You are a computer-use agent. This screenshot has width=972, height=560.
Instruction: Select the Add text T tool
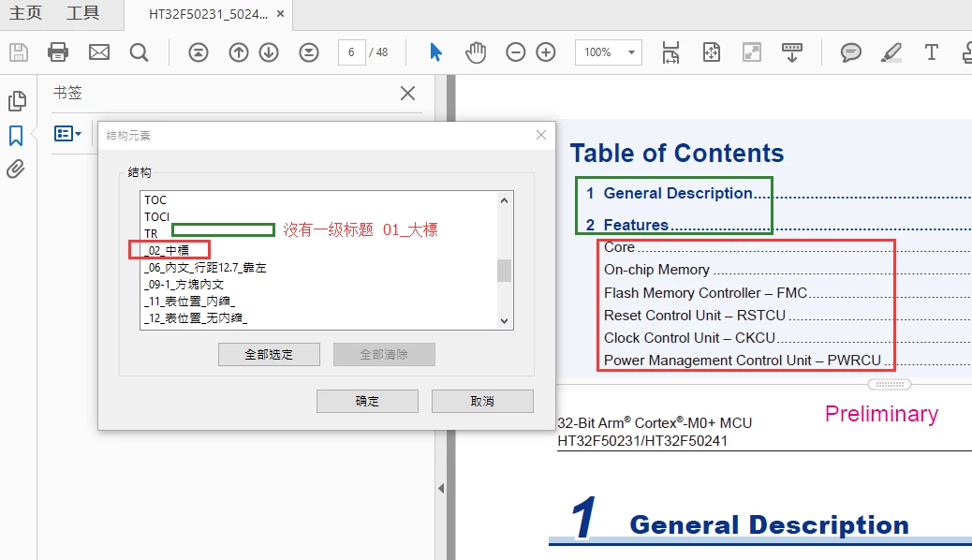(x=931, y=52)
